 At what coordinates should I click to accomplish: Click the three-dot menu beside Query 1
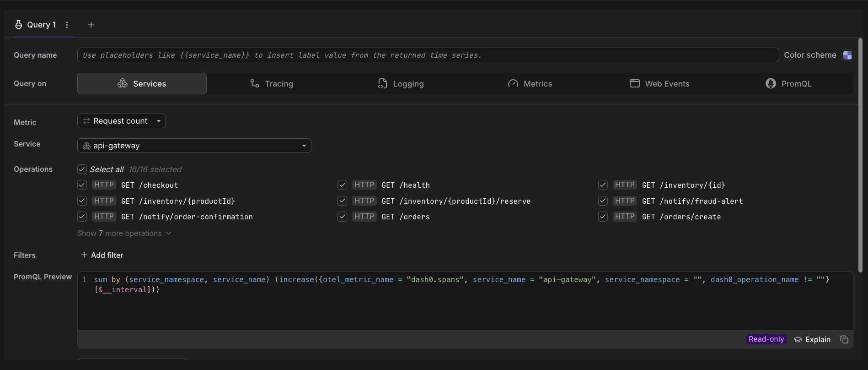click(67, 25)
